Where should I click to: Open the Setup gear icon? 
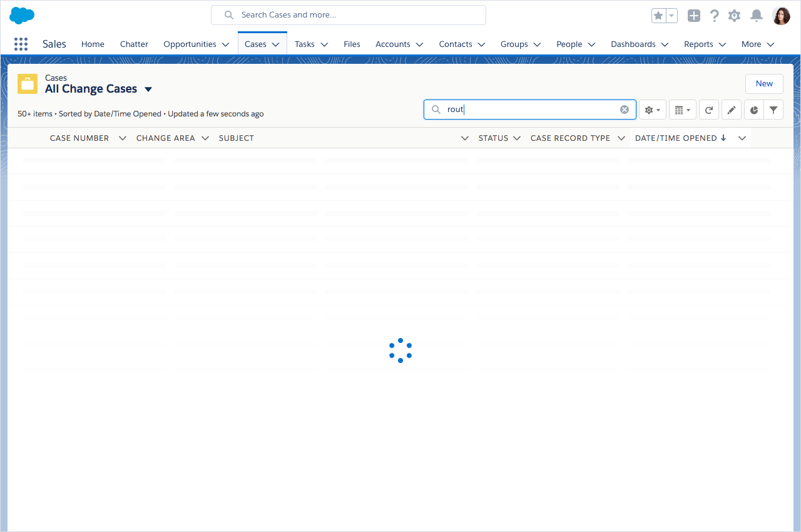coord(735,16)
